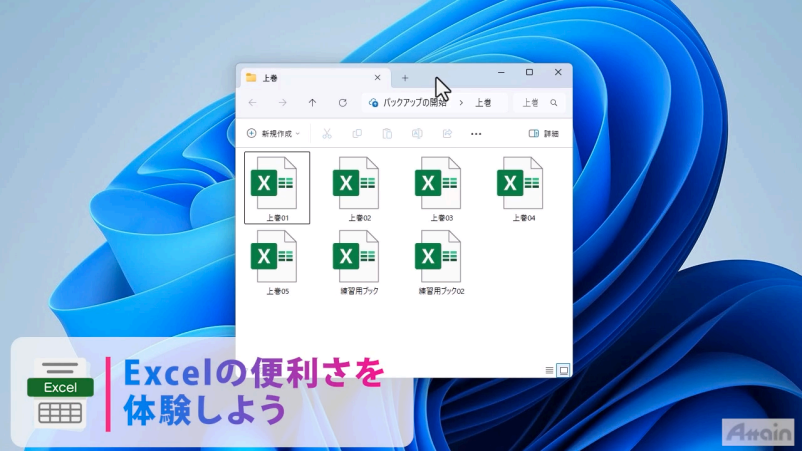The width and height of the screenshot is (802, 451).
Task: Click the Copy icon in toolbar
Action: point(357,133)
